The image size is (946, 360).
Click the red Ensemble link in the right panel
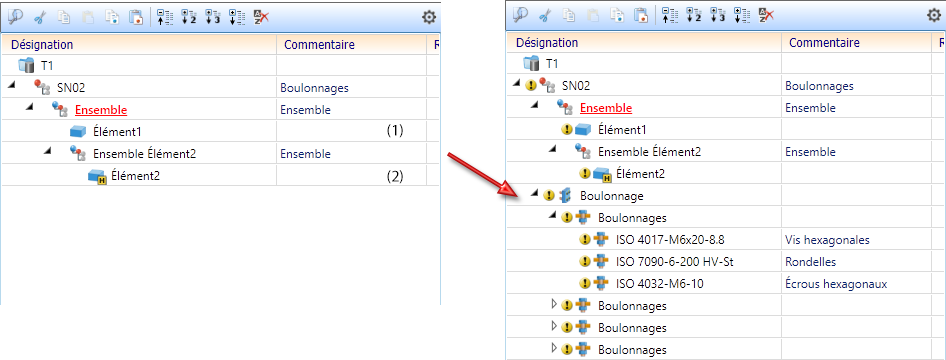(606, 108)
